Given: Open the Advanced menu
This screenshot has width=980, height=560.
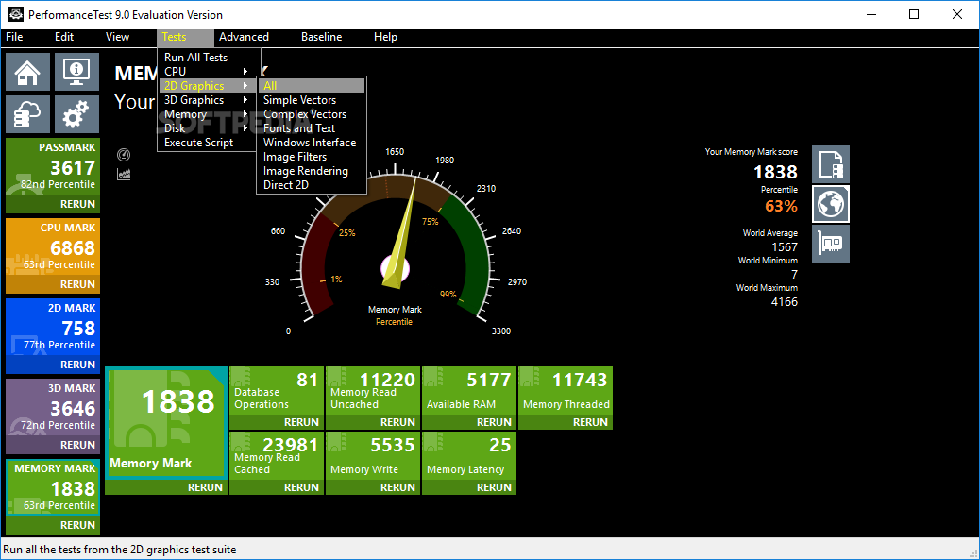Looking at the screenshot, I should [x=244, y=37].
